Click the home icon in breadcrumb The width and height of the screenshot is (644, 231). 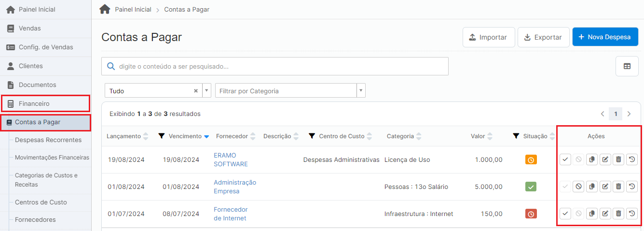tap(105, 9)
